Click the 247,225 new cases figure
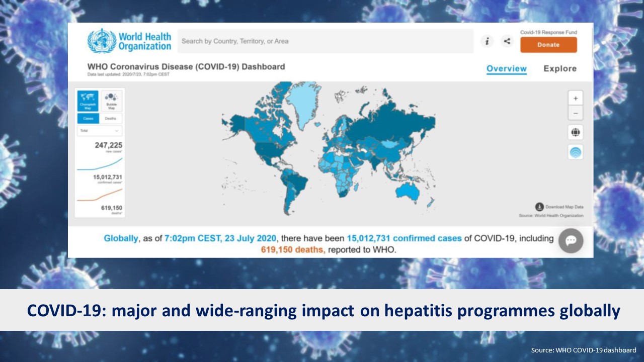 pyautogui.click(x=108, y=145)
